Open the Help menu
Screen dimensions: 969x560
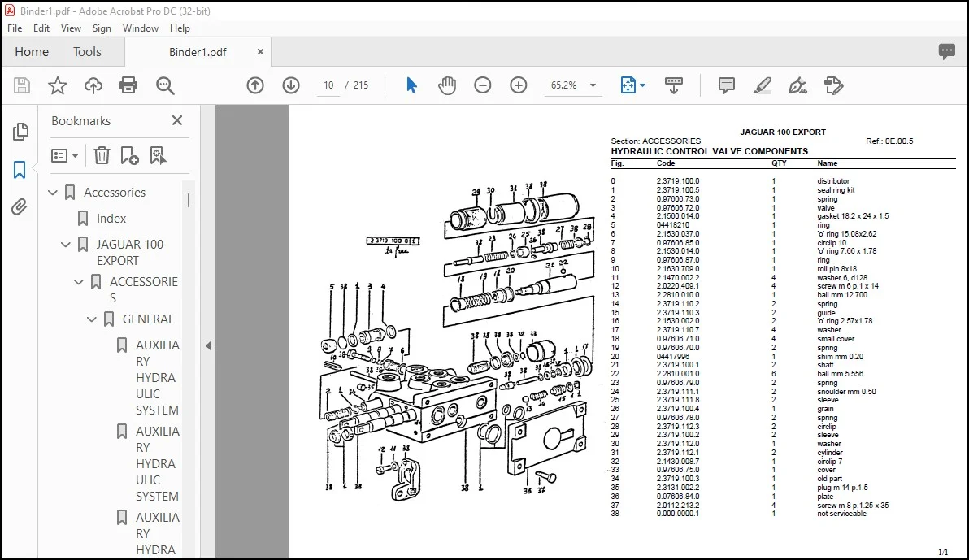coord(180,28)
